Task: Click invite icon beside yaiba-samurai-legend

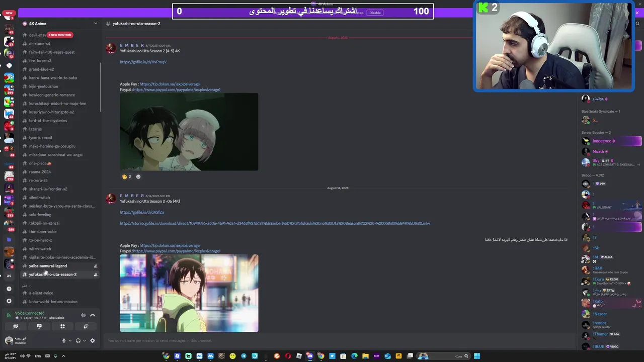Action: click(96, 266)
